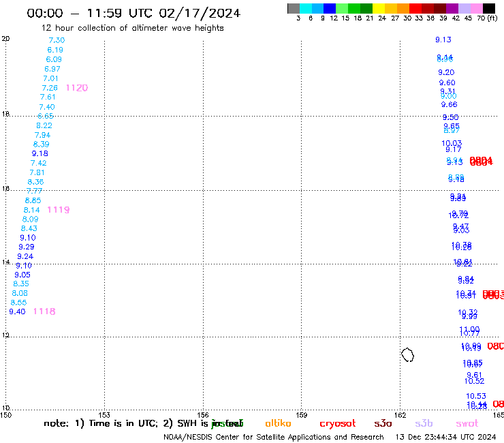Click the wave height value 9.18
The width and height of the screenshot is (504, 443).
point(40,153)
